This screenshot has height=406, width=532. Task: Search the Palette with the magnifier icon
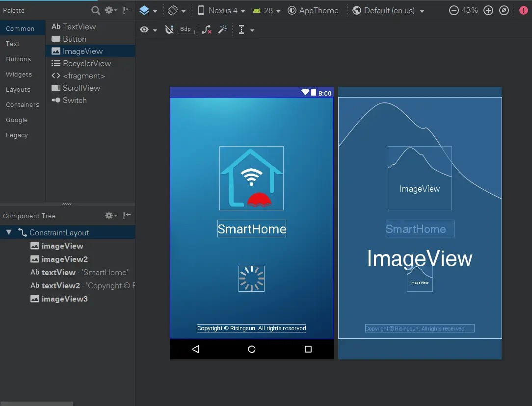coord(96,10)
